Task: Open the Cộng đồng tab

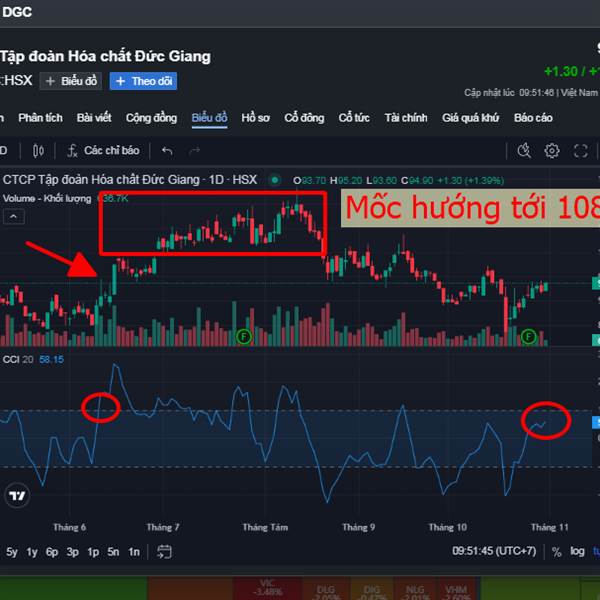Action: [x=152, y=118]
